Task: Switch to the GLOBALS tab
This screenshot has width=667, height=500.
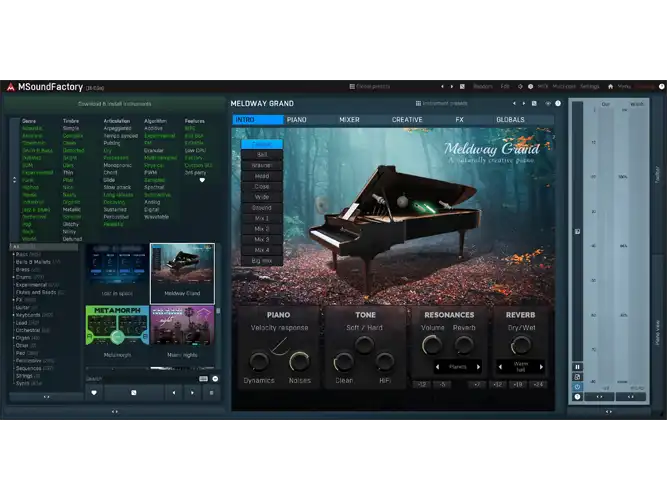Action: pos(510,120)
